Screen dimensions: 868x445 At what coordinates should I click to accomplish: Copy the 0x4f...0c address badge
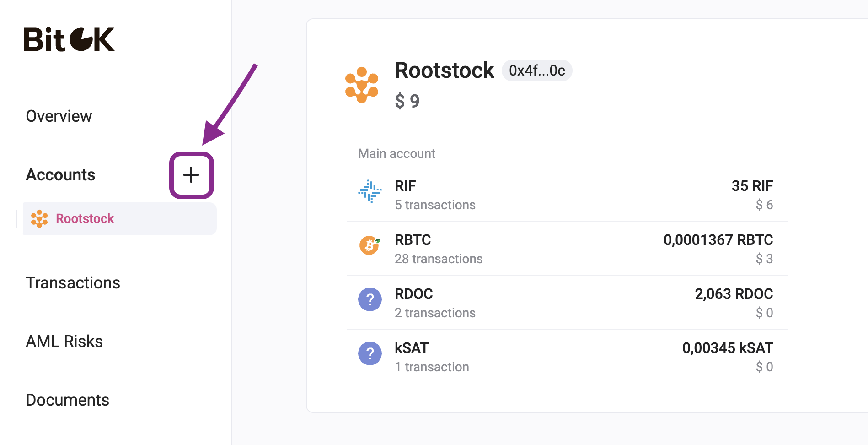coord(537,71)
